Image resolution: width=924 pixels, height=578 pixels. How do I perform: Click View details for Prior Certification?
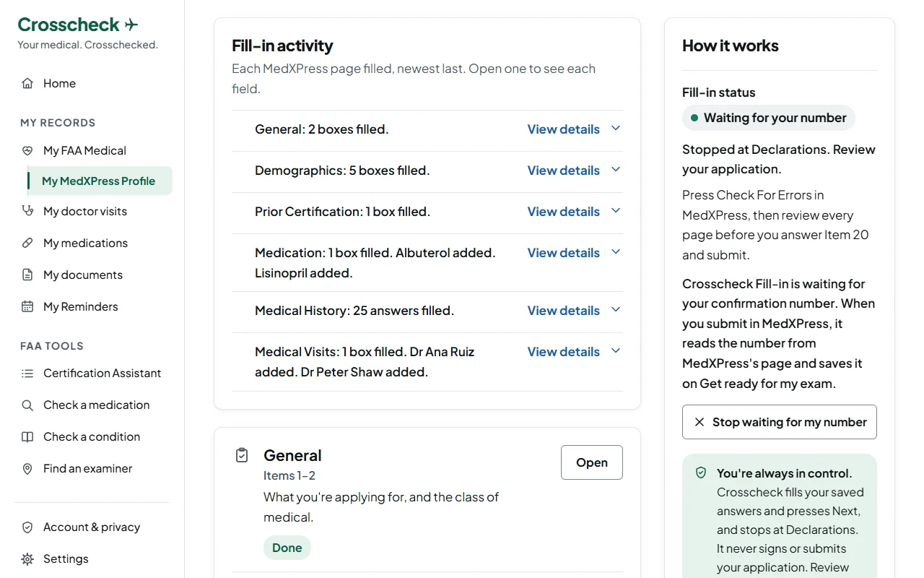coord(564,212)
